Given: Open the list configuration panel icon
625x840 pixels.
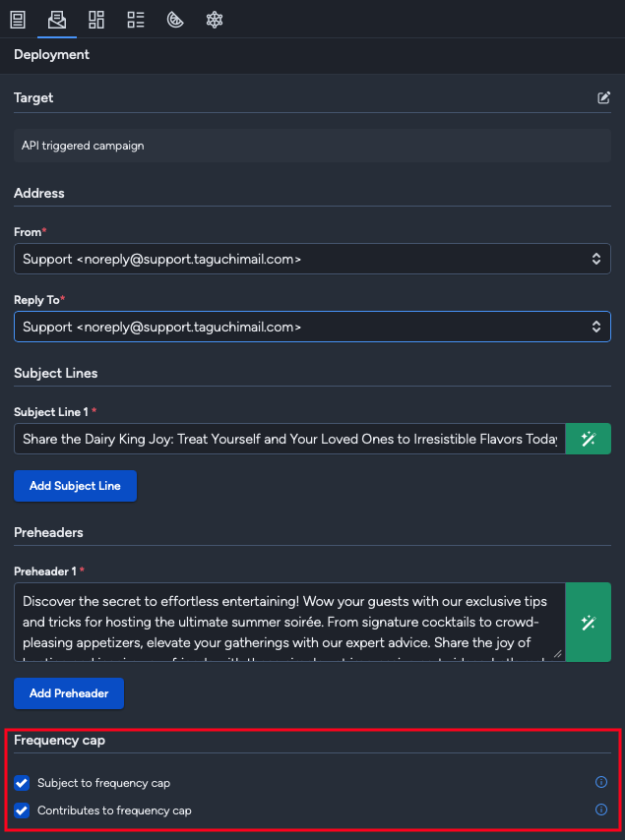Looking at the screenshot, I should point(135,19).
